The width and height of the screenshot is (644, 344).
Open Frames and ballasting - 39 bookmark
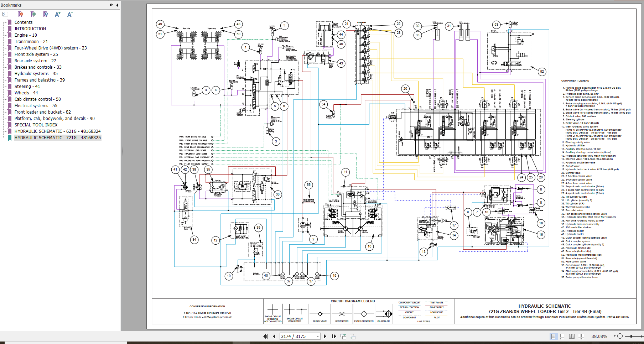40,80
